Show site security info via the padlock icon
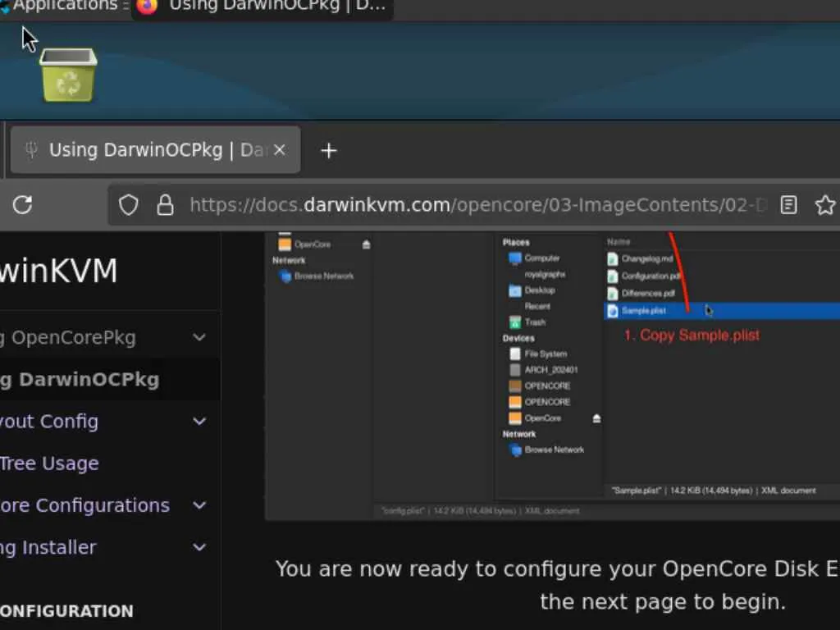Image resolution: width=840 pixels, height=630 pixels. tap(165, 204)
